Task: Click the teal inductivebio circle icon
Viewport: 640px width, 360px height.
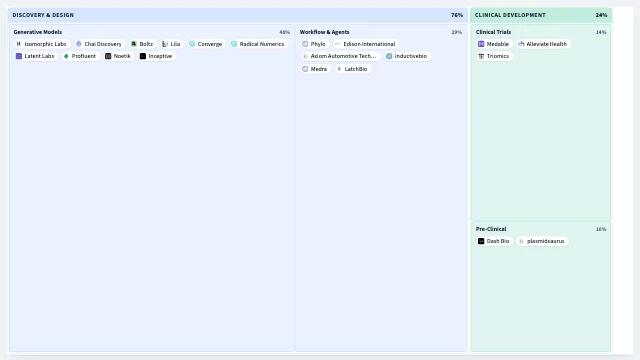Action: [x=389, y=56]
